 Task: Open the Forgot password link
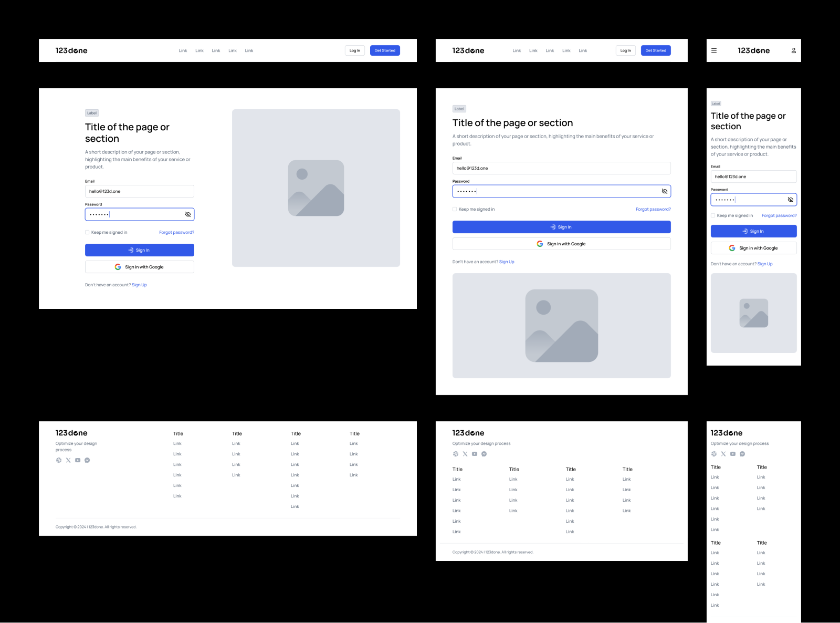click(x=176, y=232)
